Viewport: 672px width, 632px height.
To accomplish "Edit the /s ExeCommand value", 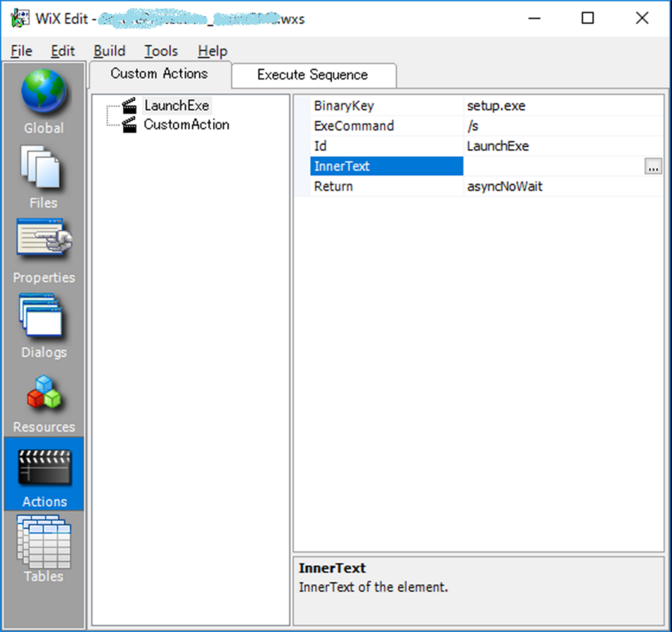I will [564, 126].
